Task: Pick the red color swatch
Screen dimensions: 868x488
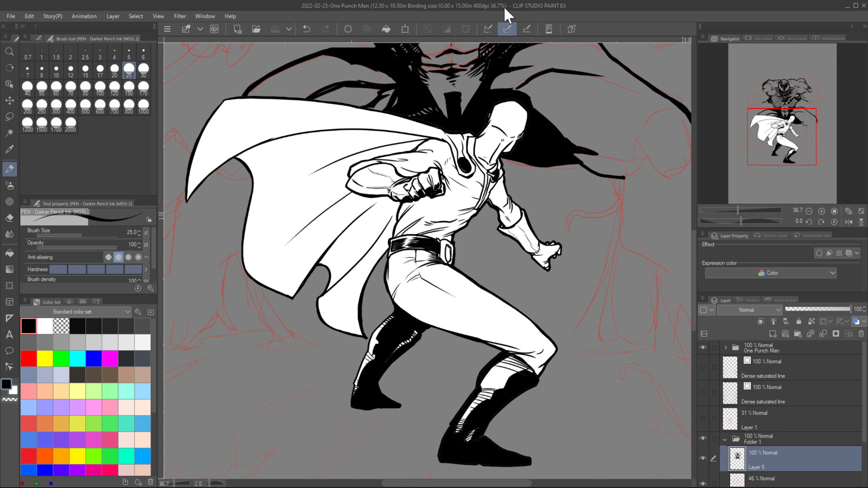Action: coord(29,358)
